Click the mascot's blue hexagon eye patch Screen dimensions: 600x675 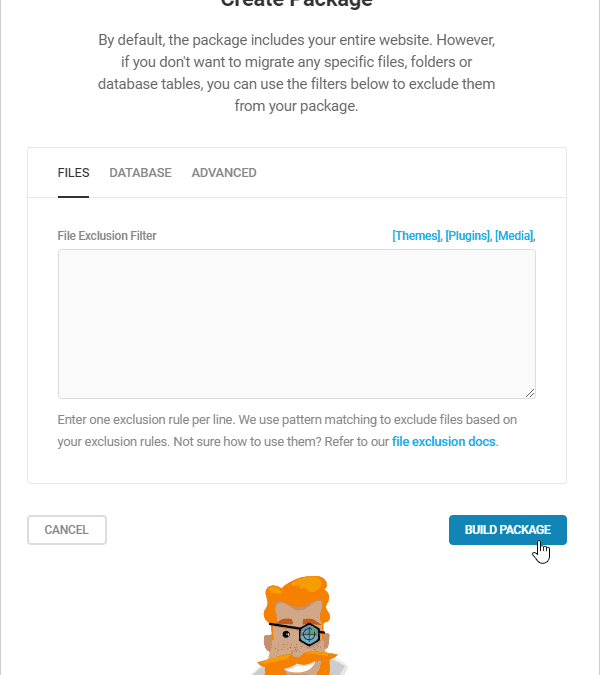point(309,634)
